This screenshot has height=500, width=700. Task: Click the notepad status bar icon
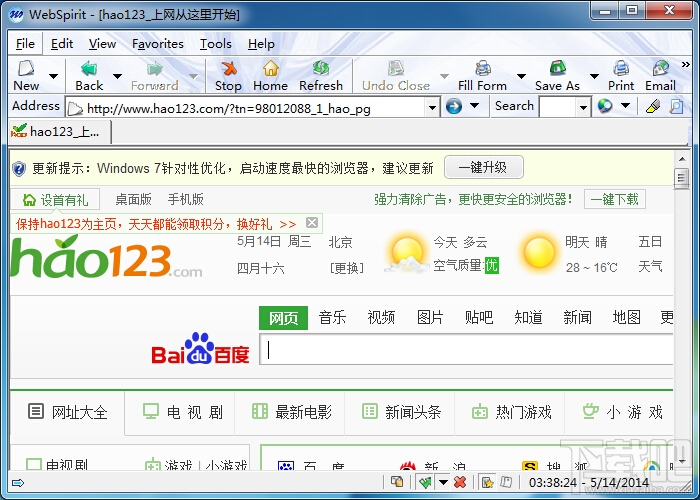point(506,482)
